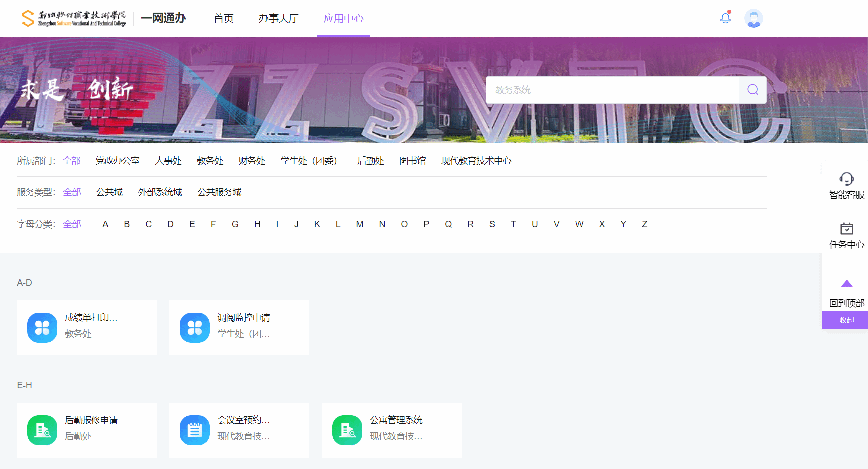Click the search magnifier button
This screenshot has height=469, width=868.
click(752, 90)
